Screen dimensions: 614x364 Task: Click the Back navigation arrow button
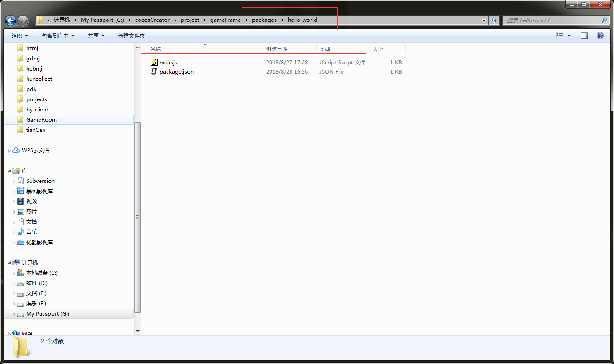[10, 20]
